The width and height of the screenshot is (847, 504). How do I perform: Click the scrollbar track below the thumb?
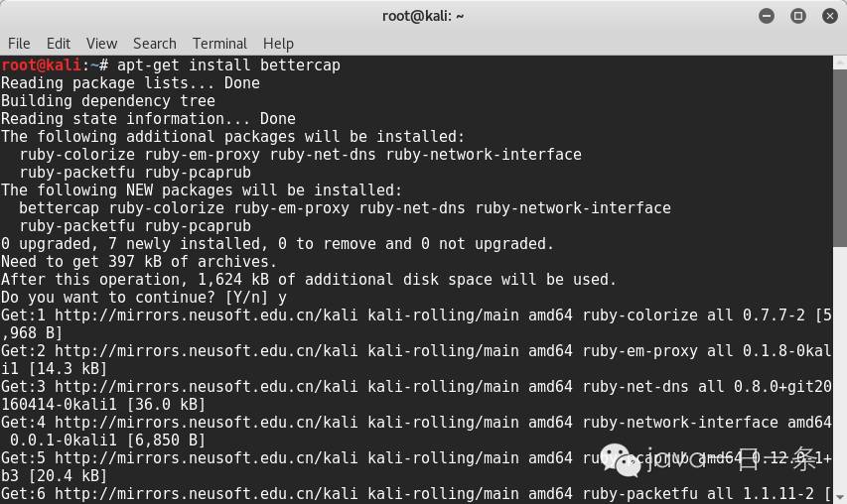point(840,367)
